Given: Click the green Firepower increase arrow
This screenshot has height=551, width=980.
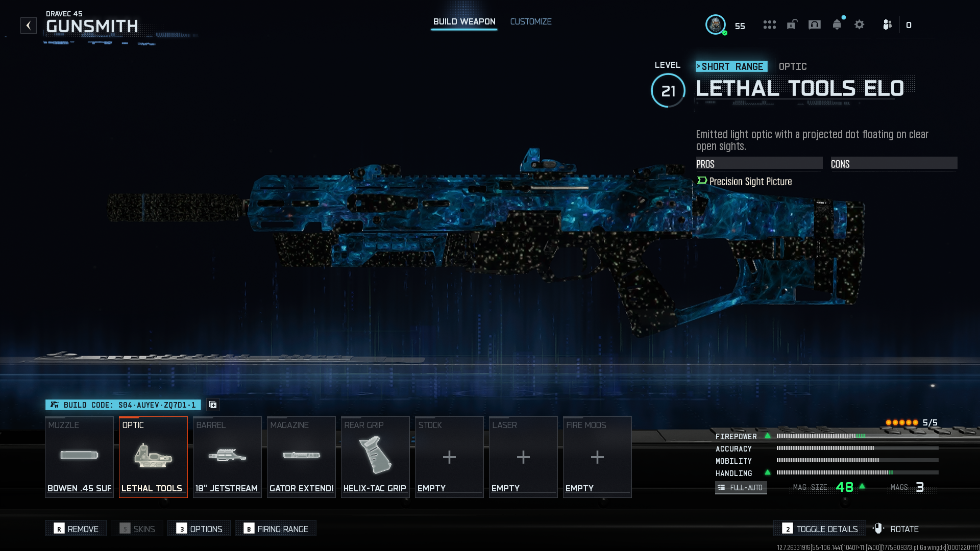Looking at the screenshot, I should click(768, 436).
